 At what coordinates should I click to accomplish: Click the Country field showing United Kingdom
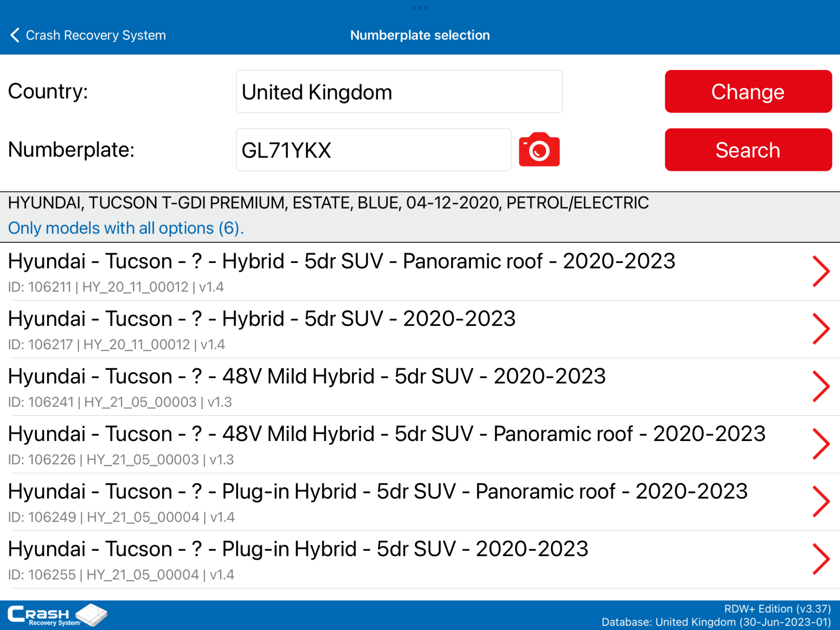tap(399, 92)
